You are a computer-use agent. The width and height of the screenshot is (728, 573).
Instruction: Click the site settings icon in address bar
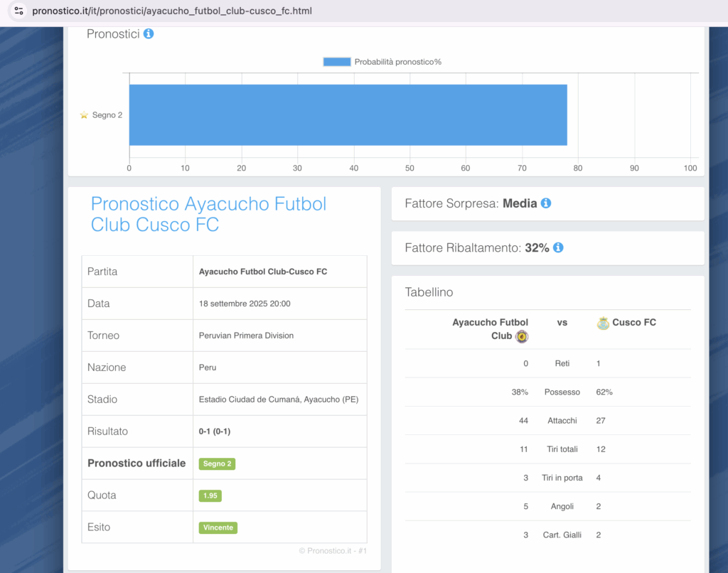coord(18,11)
